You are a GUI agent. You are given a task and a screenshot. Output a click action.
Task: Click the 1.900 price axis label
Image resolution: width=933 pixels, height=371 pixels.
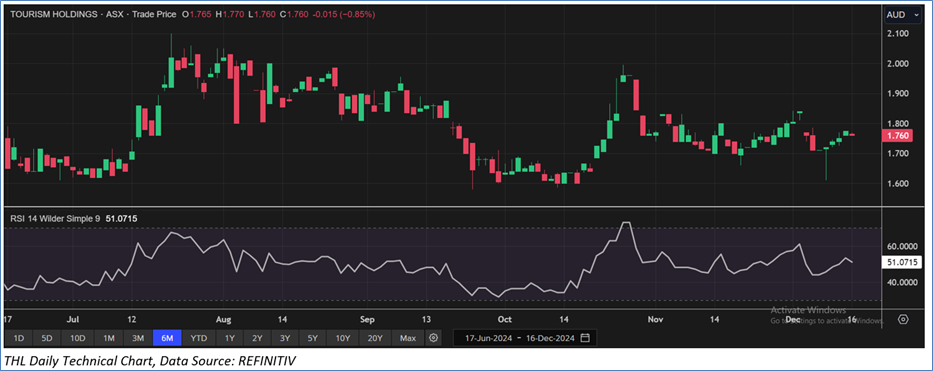point(897,93)
